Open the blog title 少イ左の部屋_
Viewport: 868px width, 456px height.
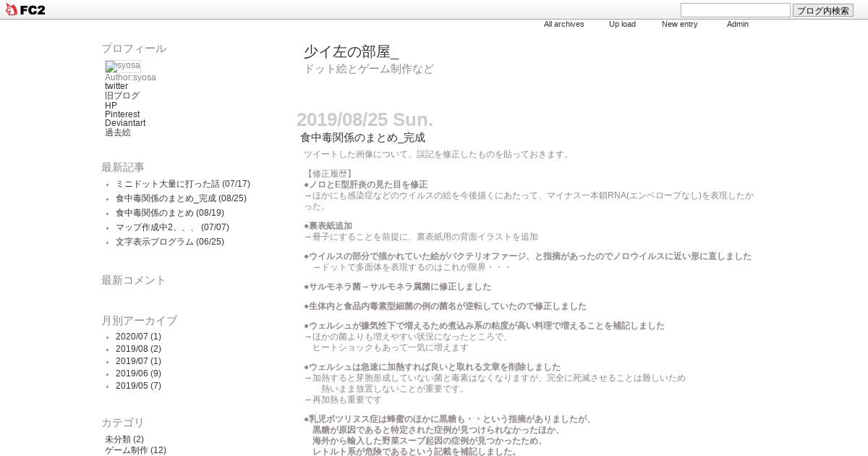tap(351, 51)
